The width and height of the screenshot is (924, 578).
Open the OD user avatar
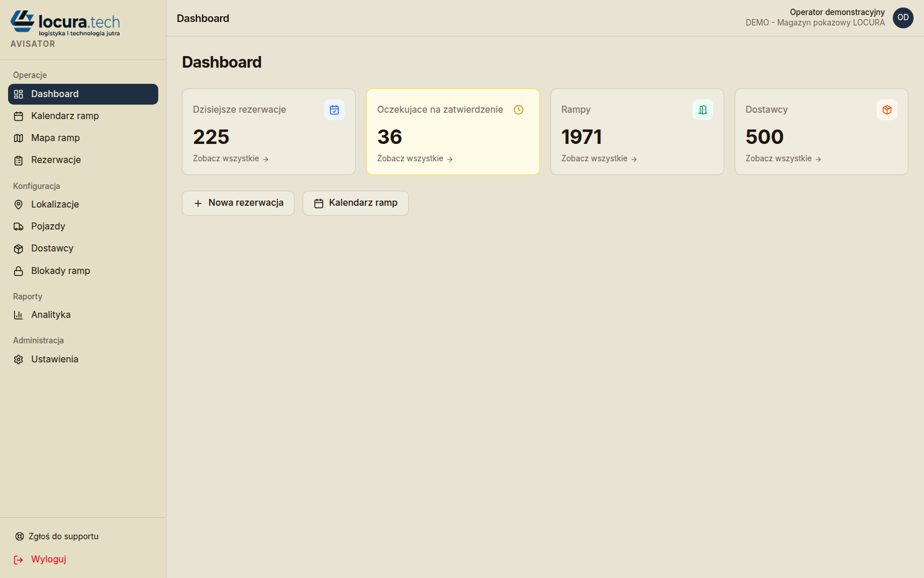pos(903,18)
